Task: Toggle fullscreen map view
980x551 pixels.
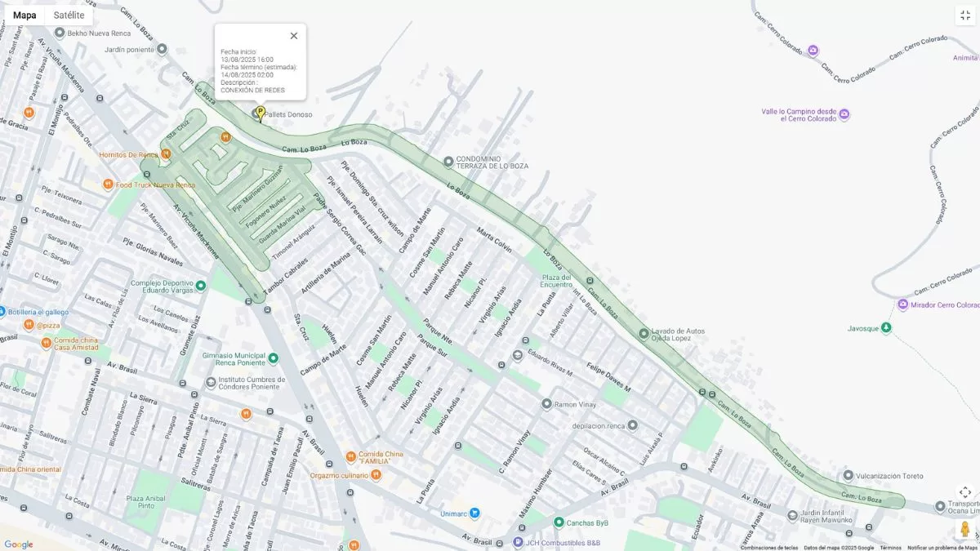Action: 964,16
